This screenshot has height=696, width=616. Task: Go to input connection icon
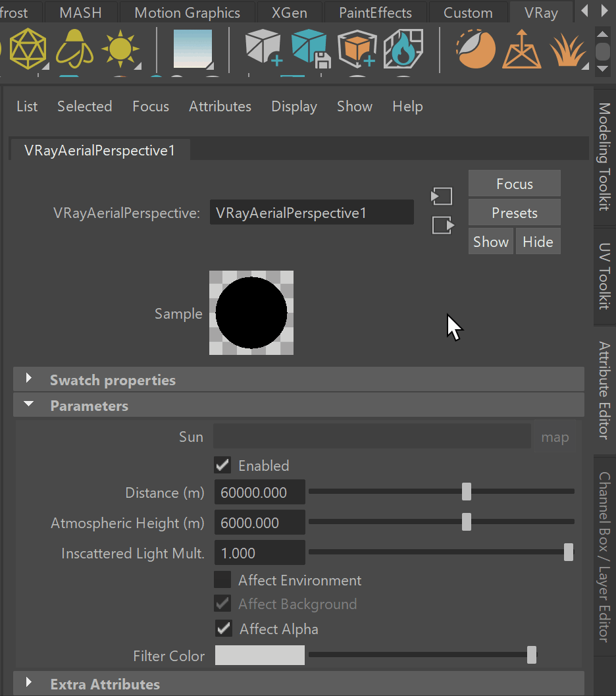442,196
